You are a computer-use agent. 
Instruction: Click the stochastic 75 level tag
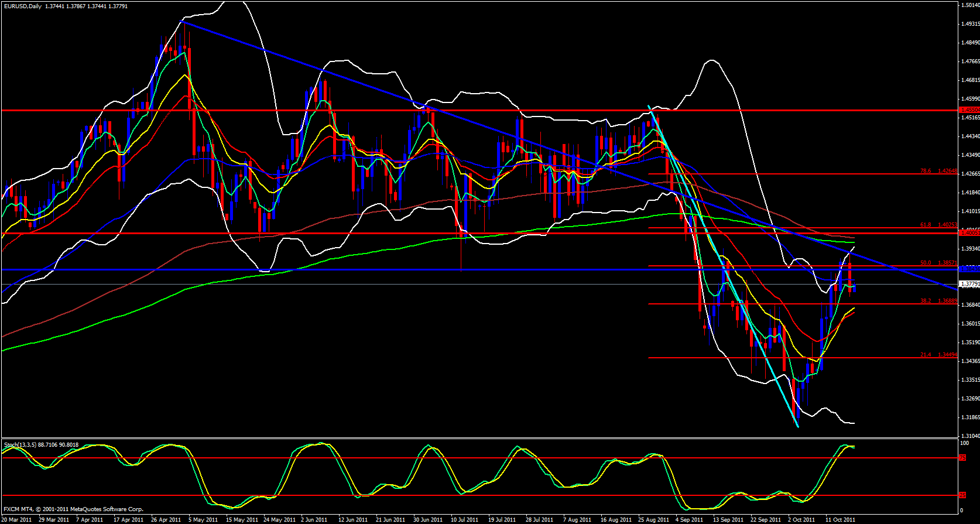[x=962, y=458]
